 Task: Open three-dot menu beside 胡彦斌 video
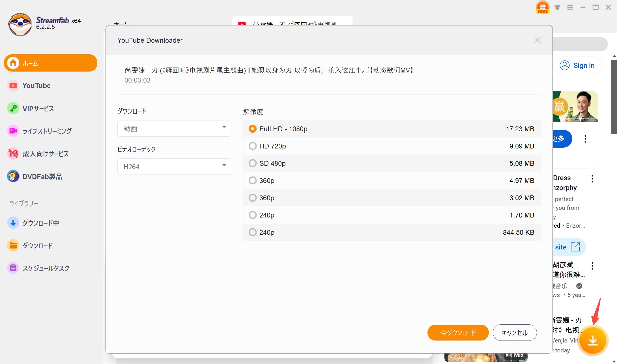point(592,266)
